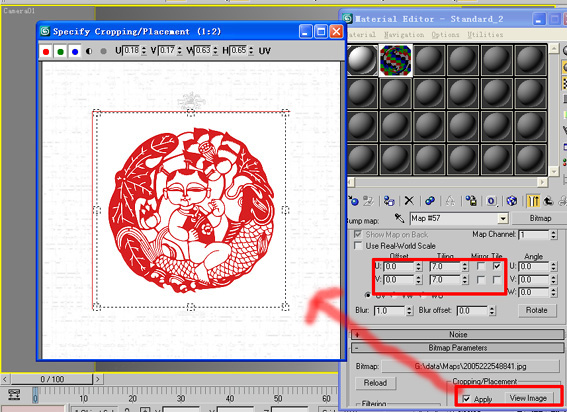The image size is (567, 412).
Task: Click the crop region top-center handle
Action: (x=191, y=112)
